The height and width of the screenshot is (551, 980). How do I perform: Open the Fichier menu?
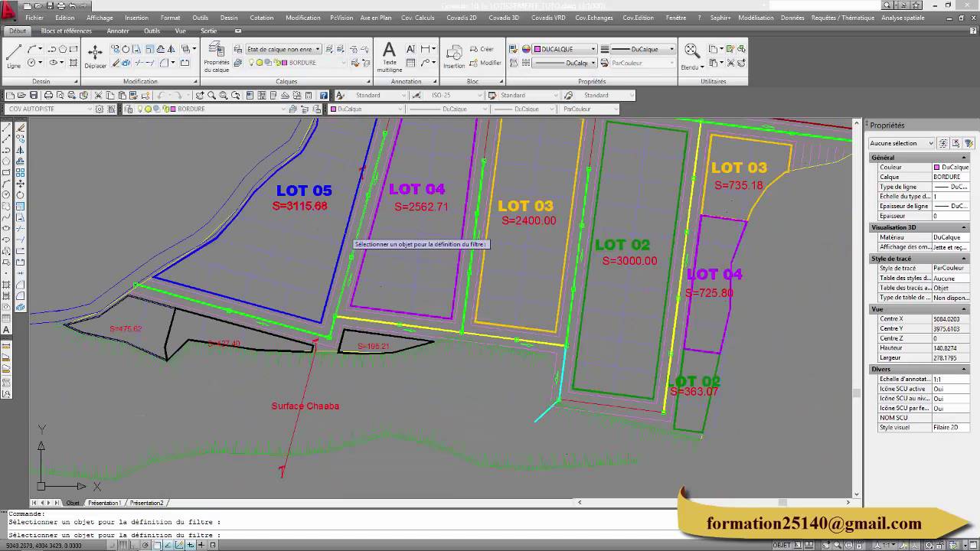[34, 18]
